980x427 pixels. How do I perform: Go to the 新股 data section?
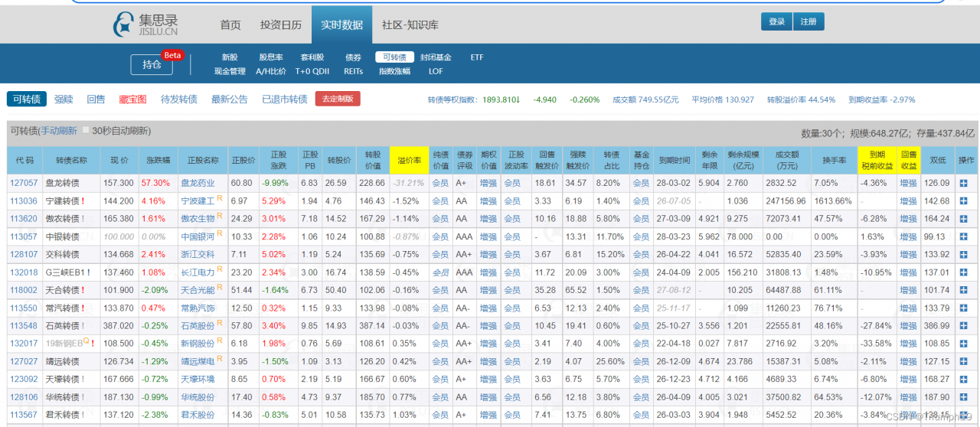click(230, 57)
